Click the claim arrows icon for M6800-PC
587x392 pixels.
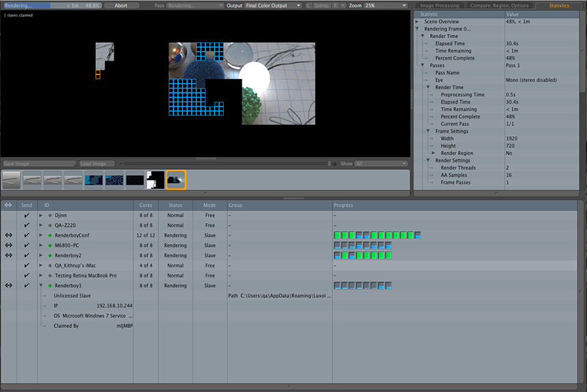point(9,245)
